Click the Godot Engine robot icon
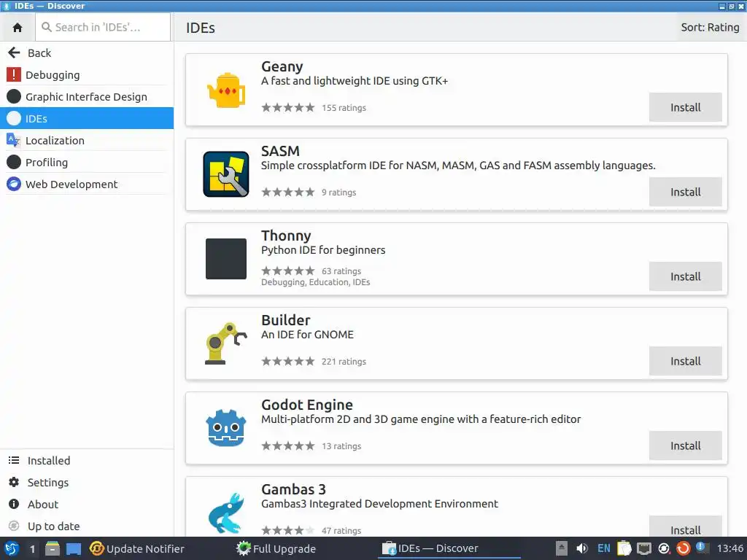Screen dimensions: 747x560 (x=226, y=427)
